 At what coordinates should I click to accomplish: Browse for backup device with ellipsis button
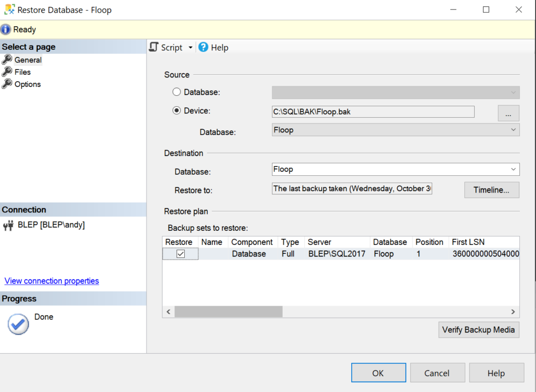[508, 113]
